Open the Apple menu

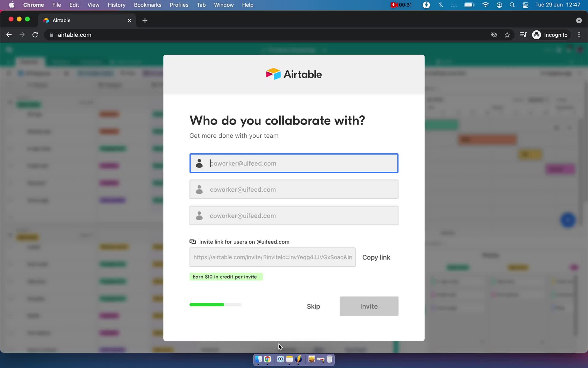tap(12, 5)
